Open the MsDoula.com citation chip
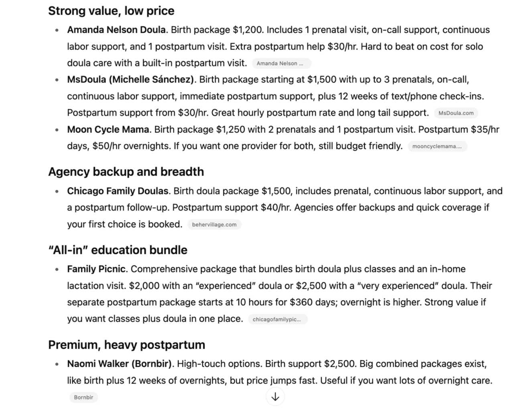Image resolution: width=532 pixels, height=411 pixels. coord(456,113)
